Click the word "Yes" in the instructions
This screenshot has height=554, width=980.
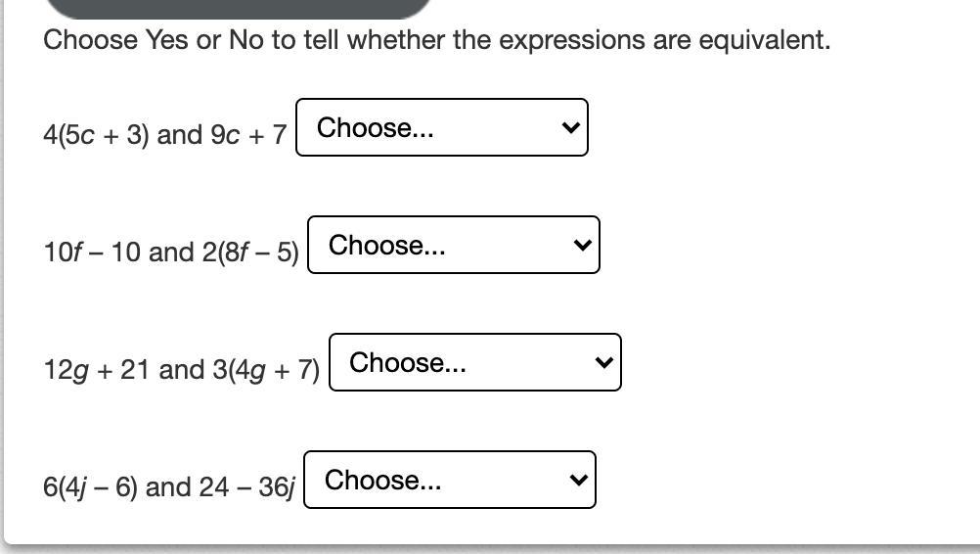tap(167, 40)
